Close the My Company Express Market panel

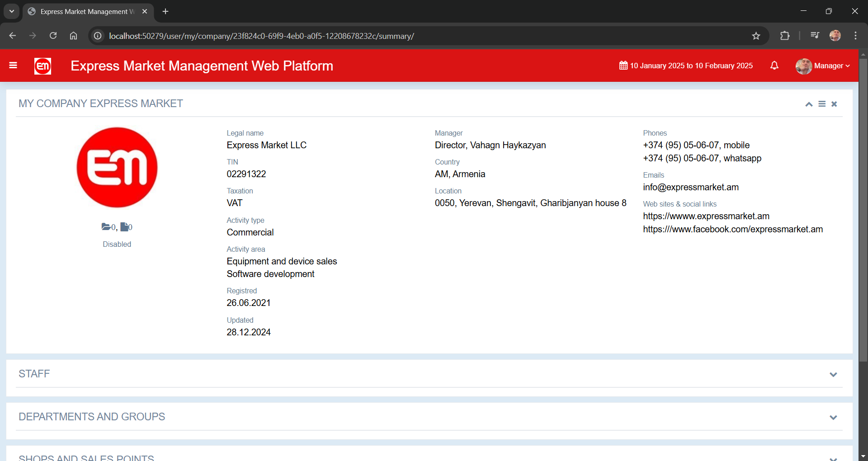tap(834, 104)
